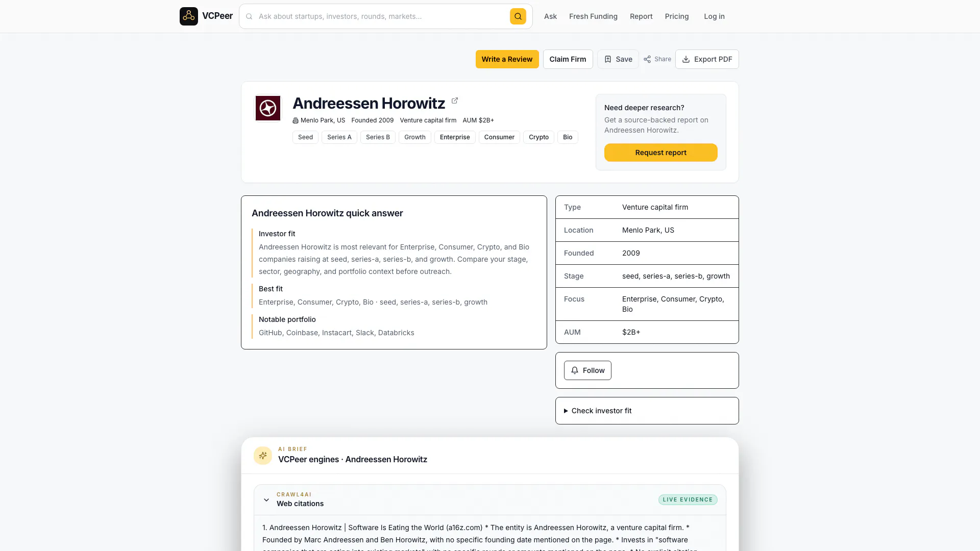The image size is (980, 551).
Task: Follow Andreessen Horowitz with the bell button
Action: (587, 370)
